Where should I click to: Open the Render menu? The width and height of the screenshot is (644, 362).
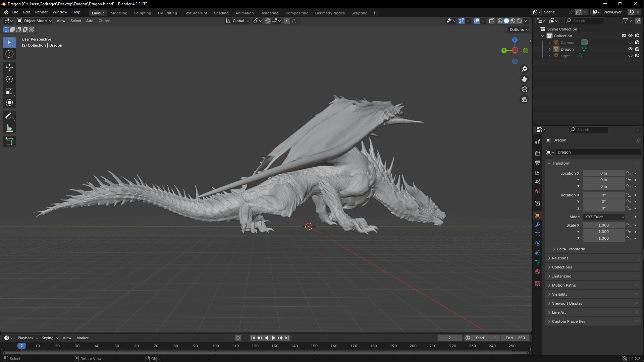[41, 12]
